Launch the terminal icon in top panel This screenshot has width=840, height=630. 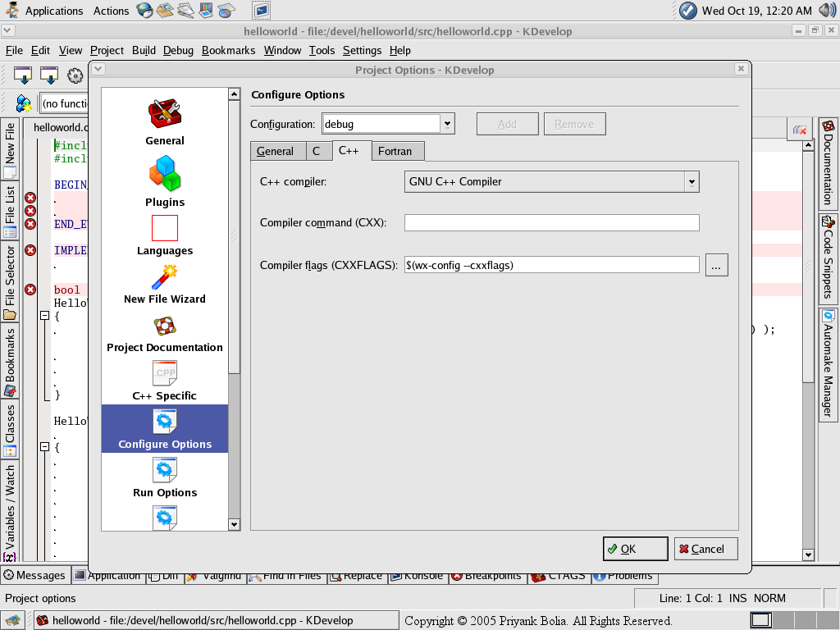click(261, 10)
